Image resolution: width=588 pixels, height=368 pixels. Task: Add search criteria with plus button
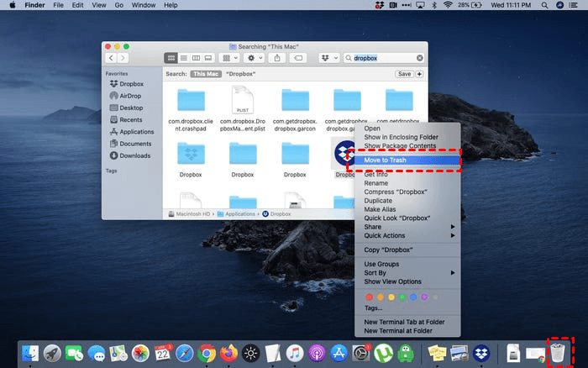[x=420, y=74]
